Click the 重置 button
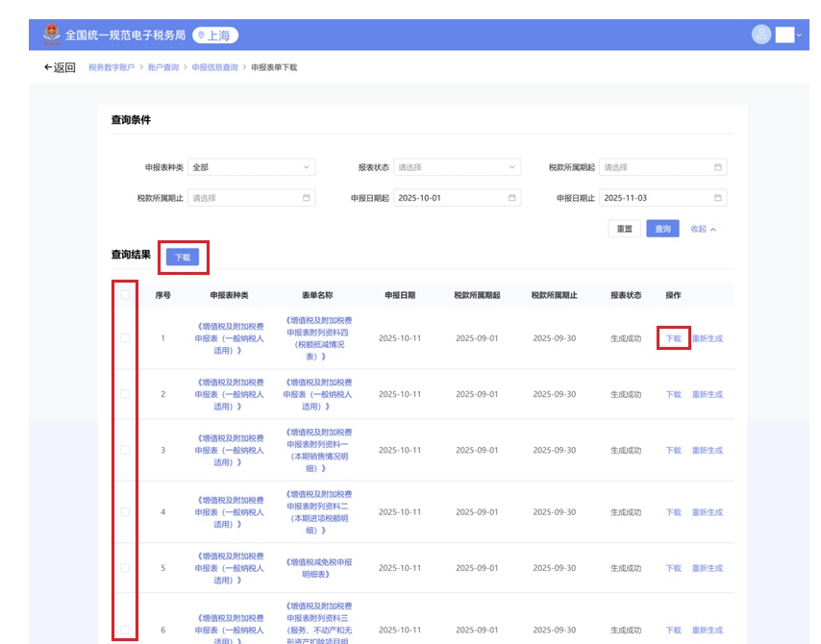Viewport: 821px width, 644px height. pyautogui.click(x=624, y=229)
